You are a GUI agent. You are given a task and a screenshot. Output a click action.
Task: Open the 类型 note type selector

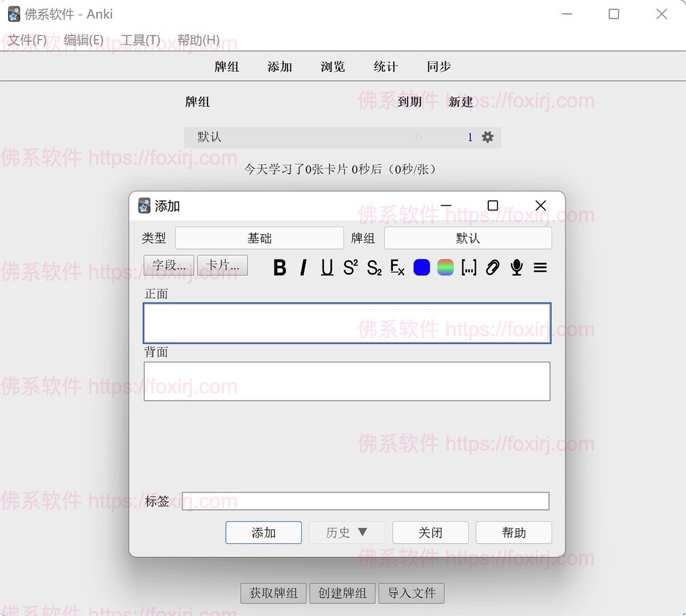pos(259,238)
